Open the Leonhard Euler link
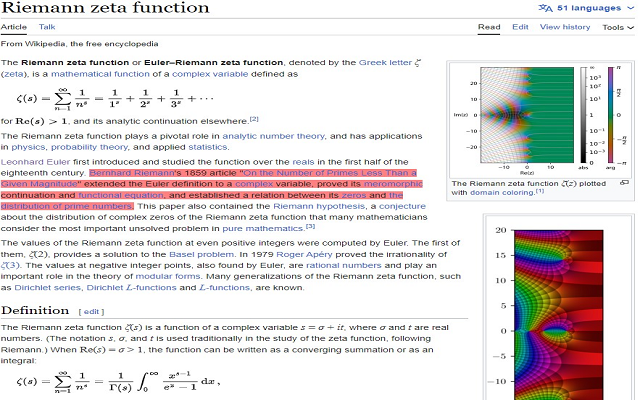 point(35,160)
